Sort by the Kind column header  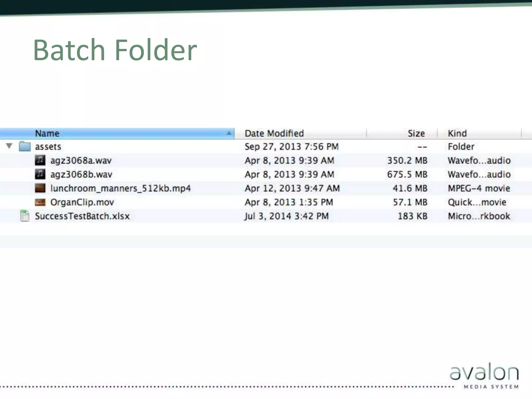[x=480, y=134]
